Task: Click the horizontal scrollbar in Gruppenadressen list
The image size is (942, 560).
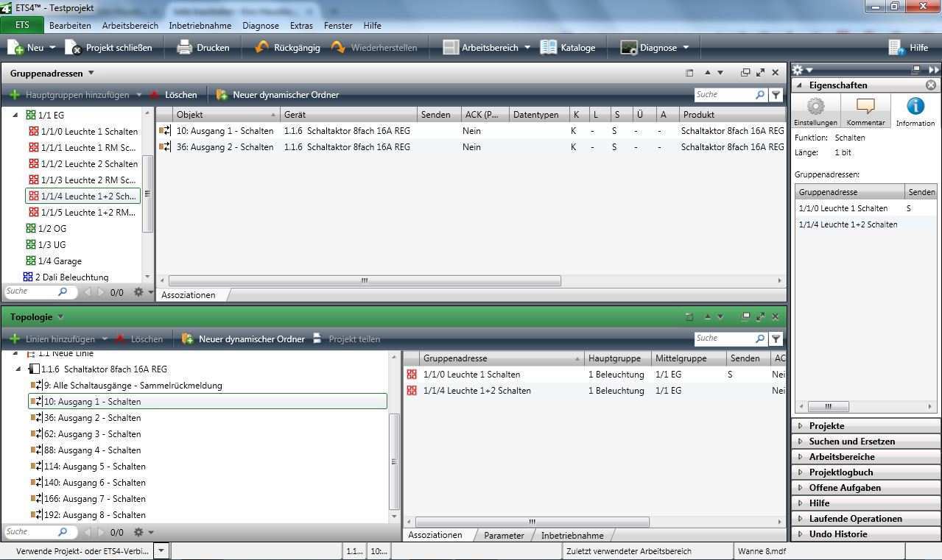Action: coord(365,280)
